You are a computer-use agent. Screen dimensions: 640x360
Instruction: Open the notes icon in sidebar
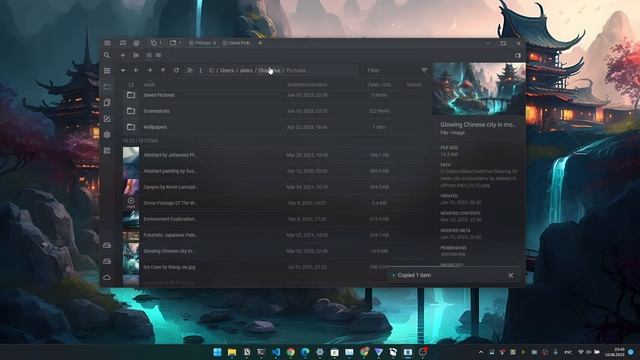[107, 102]
